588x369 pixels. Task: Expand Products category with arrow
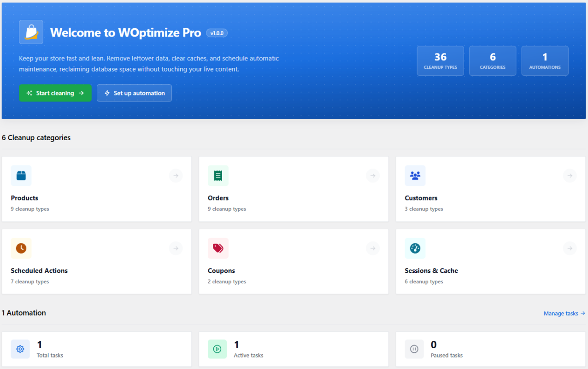tap(176, 176)
